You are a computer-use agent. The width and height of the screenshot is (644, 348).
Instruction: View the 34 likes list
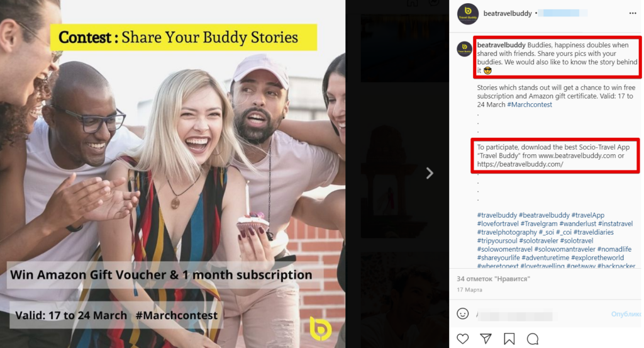[x=492, y=278]
